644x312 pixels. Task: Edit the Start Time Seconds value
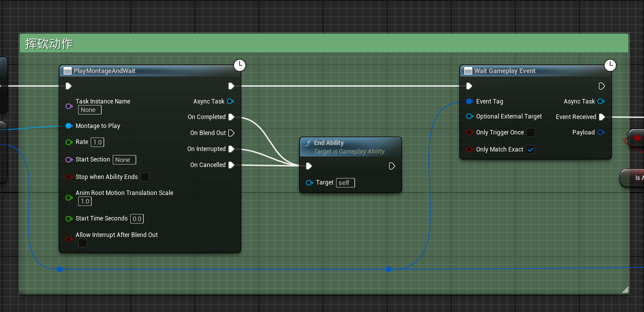[x=137, y=219]
